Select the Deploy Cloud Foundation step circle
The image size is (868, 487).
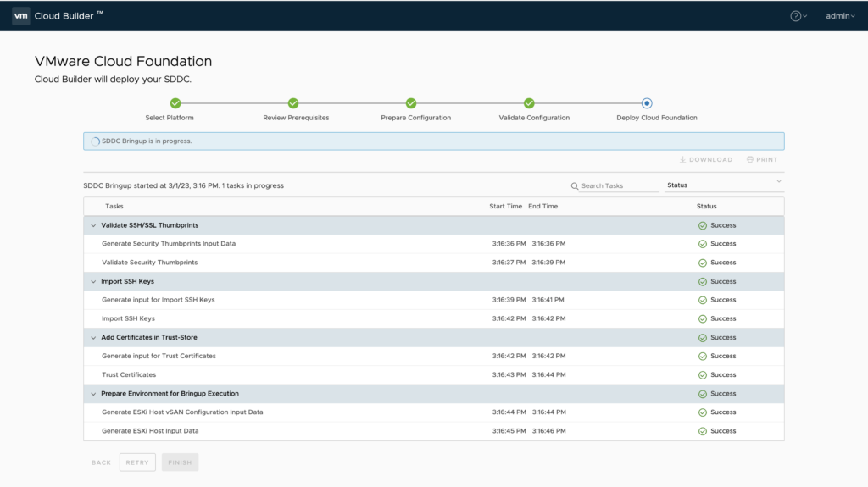click(x=647, y=103)
